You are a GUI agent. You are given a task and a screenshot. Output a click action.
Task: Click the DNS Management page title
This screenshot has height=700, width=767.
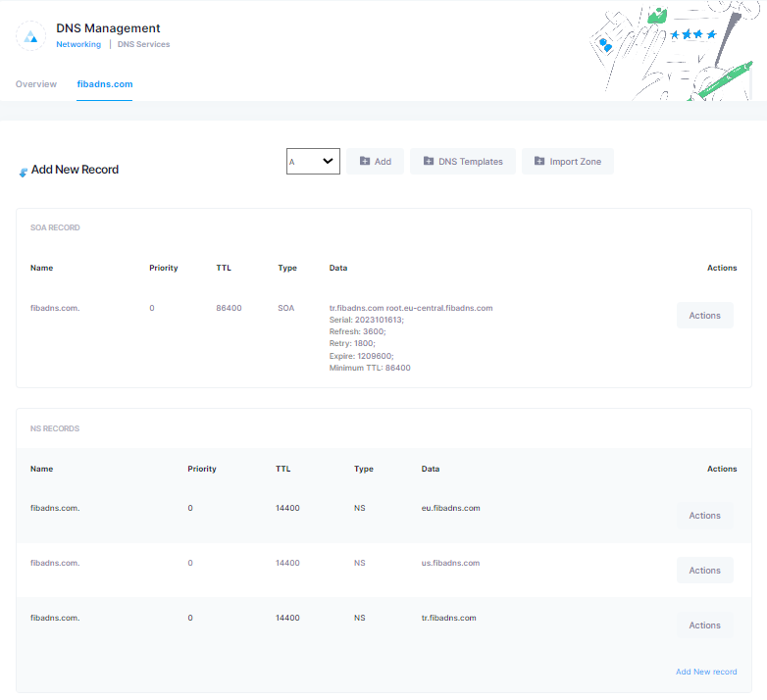[108, 27]
